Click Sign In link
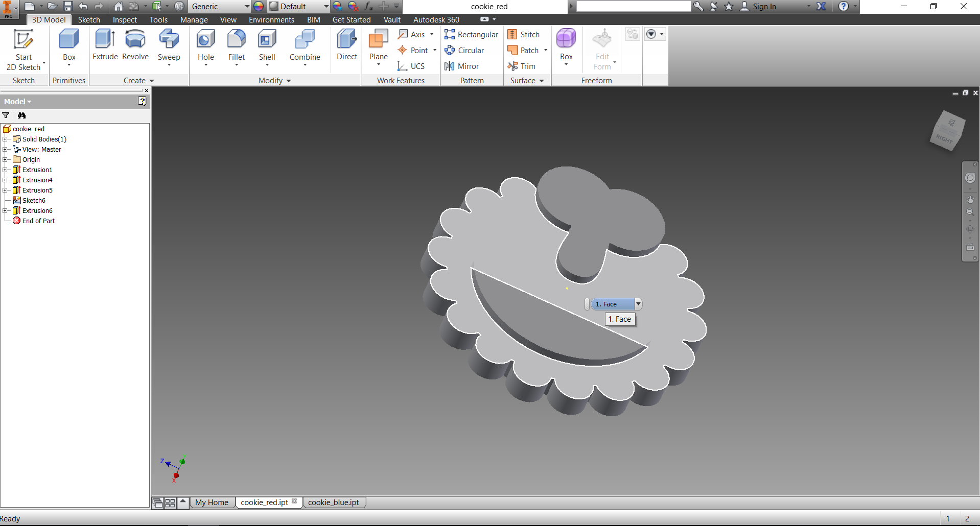 point(764,7)
